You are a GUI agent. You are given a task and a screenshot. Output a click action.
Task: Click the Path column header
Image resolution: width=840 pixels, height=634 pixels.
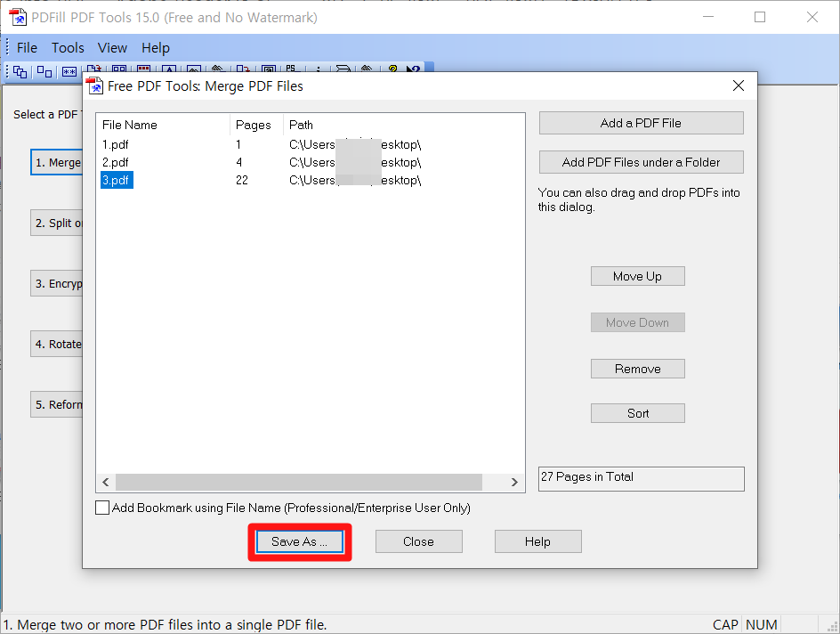coord(301,125)
